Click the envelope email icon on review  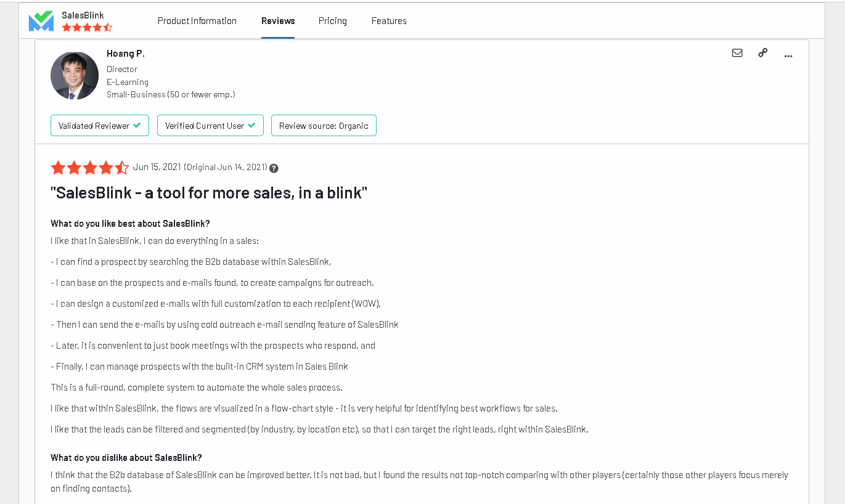coord(737,53)
